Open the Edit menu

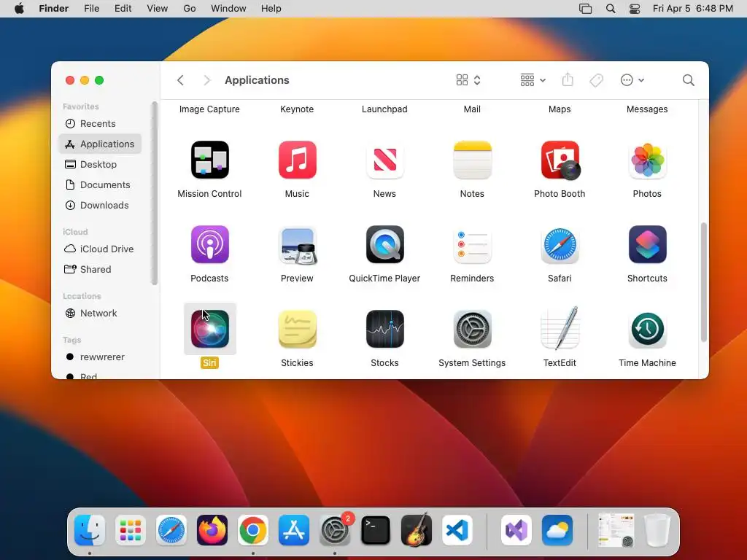tap(123, 9)
